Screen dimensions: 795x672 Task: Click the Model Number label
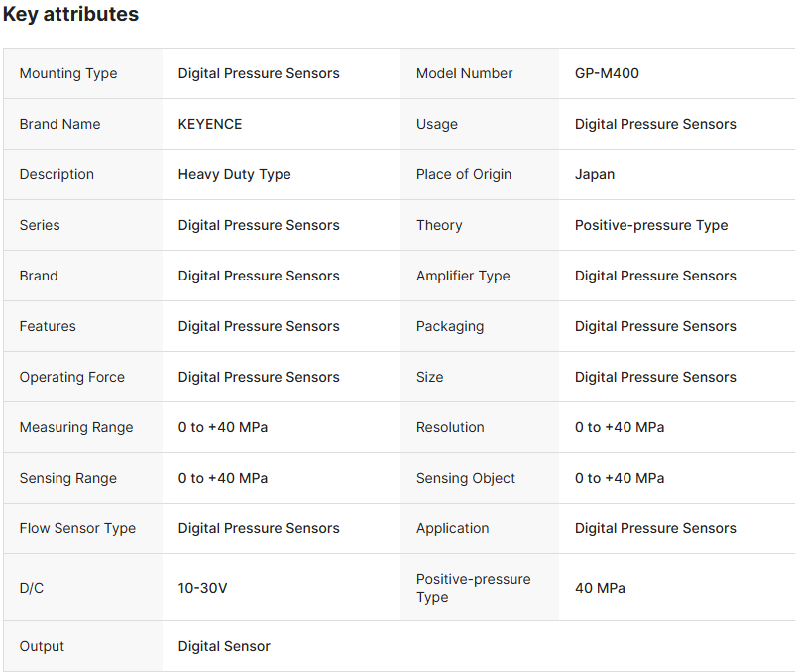pos(465,73)
